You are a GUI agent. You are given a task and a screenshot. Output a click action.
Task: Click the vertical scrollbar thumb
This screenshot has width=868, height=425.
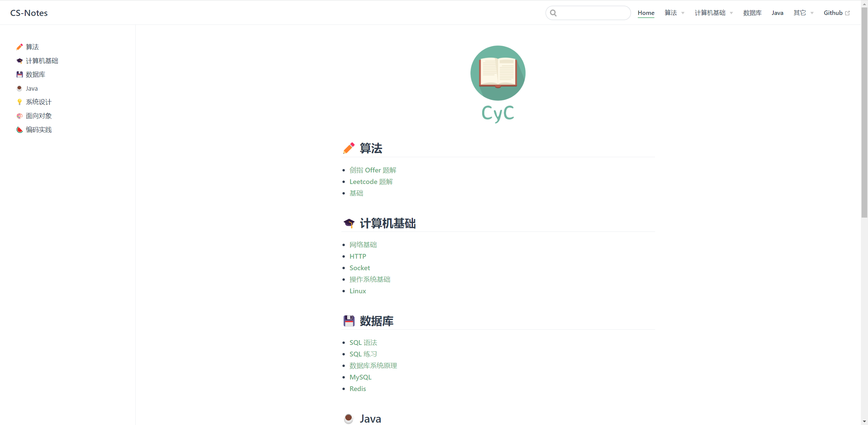(x=864, y=112)
